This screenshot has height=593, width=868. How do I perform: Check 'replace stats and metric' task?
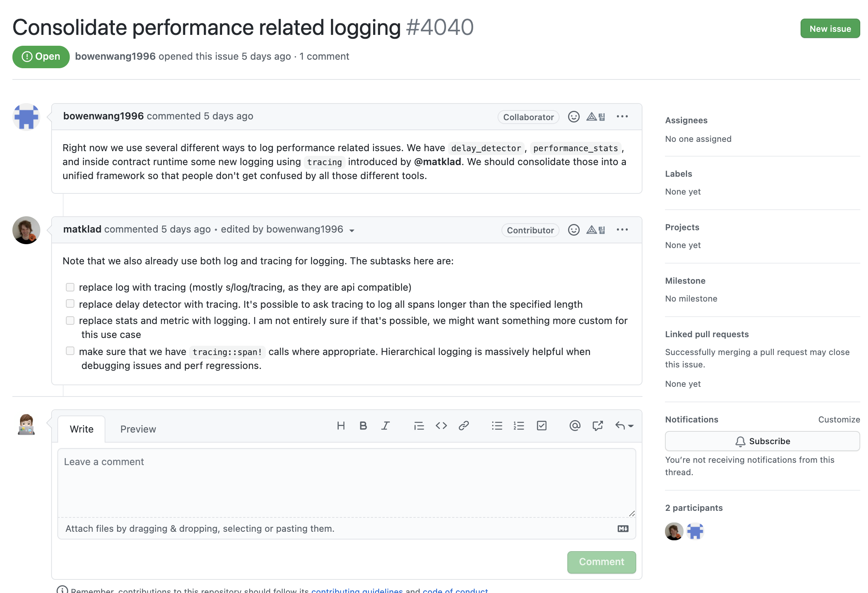coord(70,321)
